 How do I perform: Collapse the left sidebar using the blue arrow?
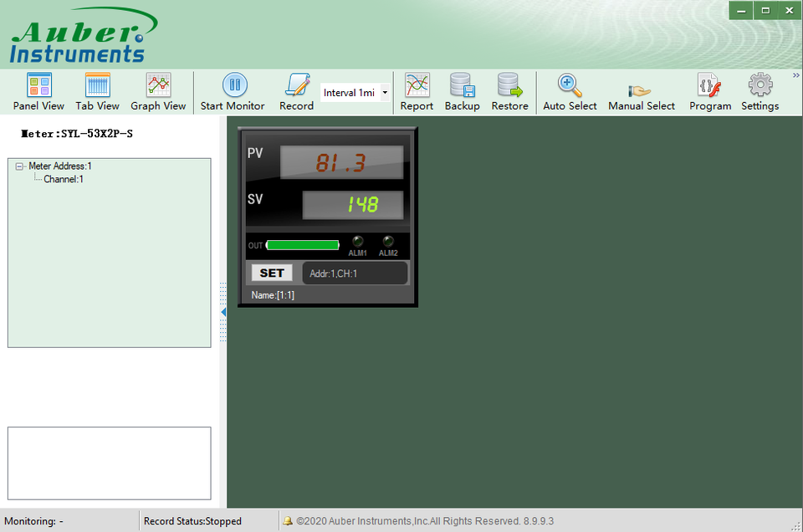(222, 311)
